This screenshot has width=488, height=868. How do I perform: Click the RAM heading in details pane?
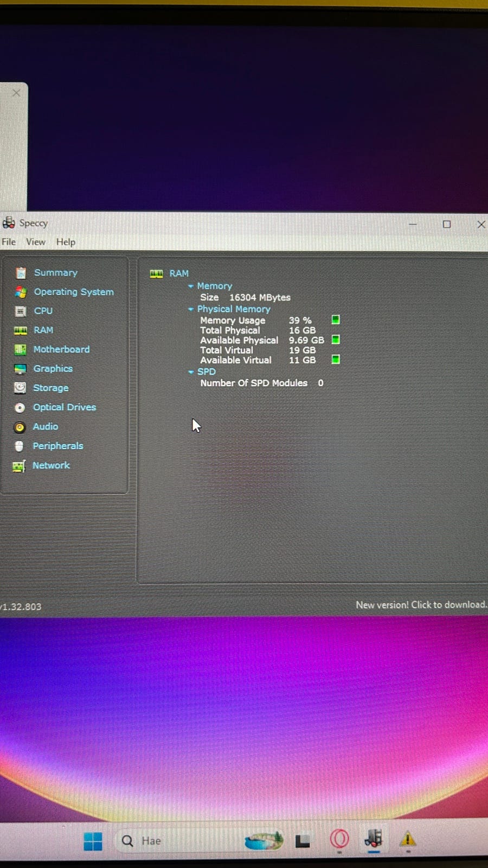coord(179,273)
